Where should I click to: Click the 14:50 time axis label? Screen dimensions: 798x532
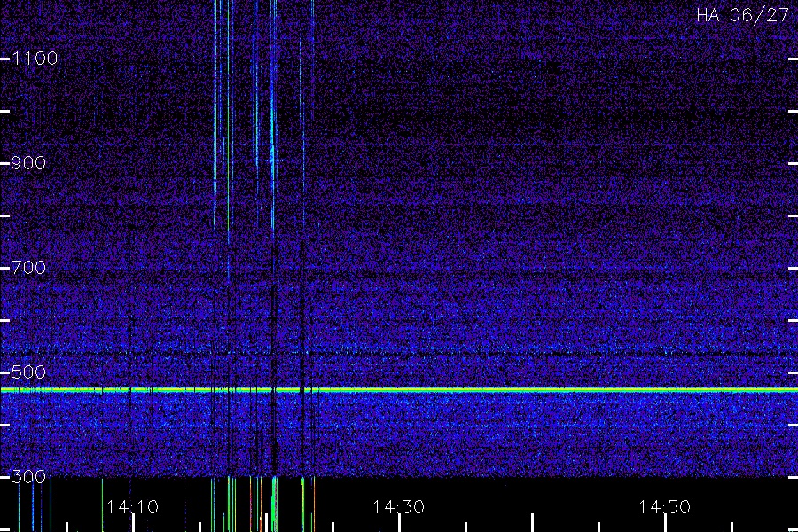[x=665, y=507]
